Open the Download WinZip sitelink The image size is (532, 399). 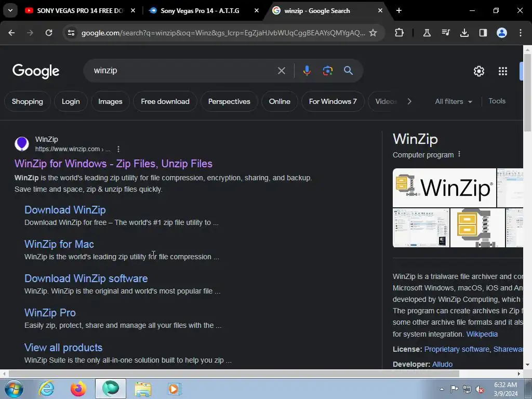[65, 210]
